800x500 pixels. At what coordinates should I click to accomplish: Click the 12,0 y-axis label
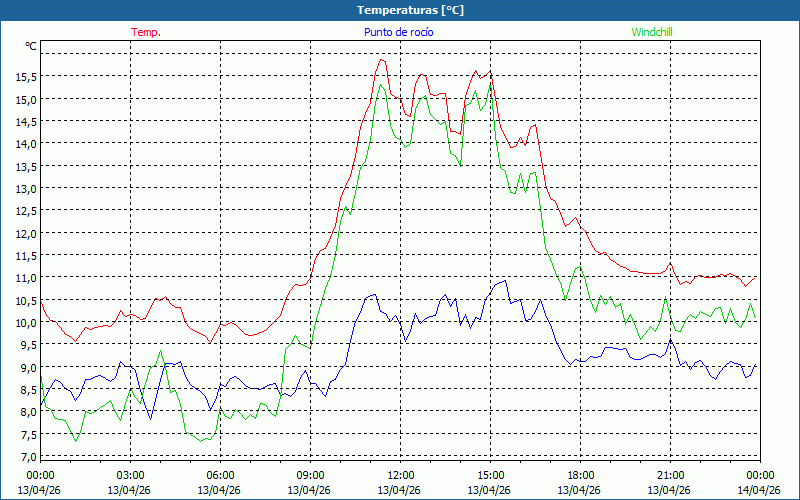click(26, 233)
